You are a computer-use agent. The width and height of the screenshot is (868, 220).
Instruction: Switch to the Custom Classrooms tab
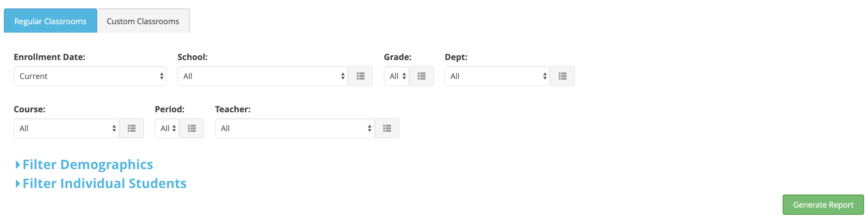tap(143, 21)
